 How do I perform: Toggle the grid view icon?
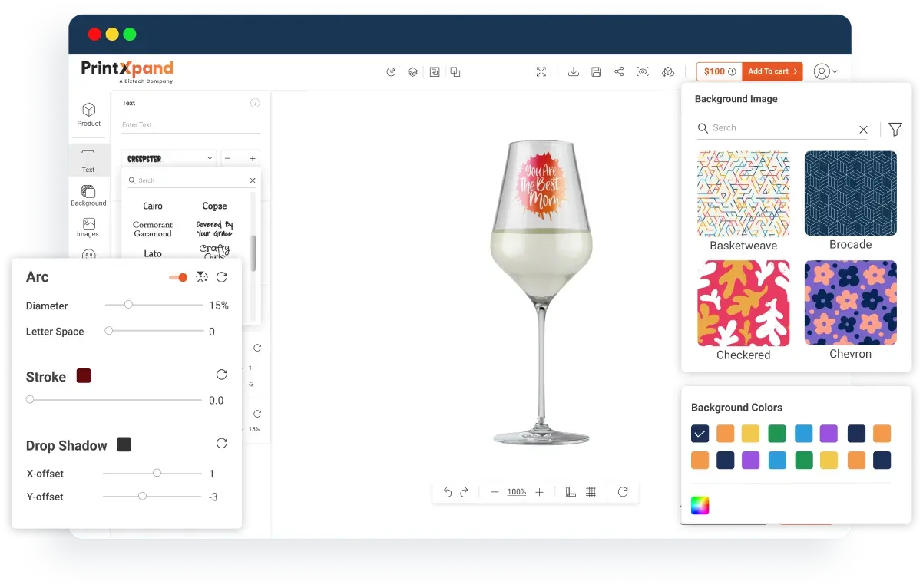(x=591, y=492)
